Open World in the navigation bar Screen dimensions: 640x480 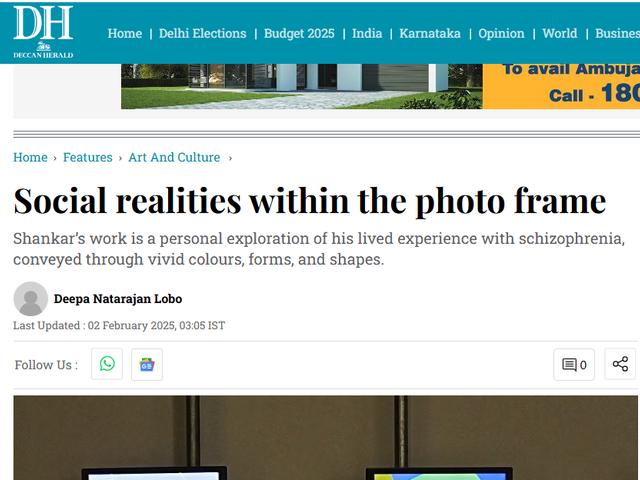pyautogui.click(x=560, y=33)
